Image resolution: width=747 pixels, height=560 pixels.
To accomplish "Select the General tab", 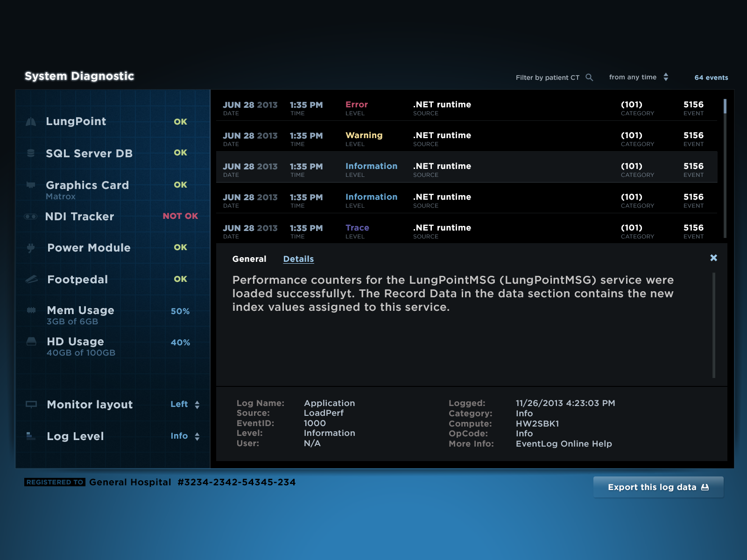I will click(249, 259).
